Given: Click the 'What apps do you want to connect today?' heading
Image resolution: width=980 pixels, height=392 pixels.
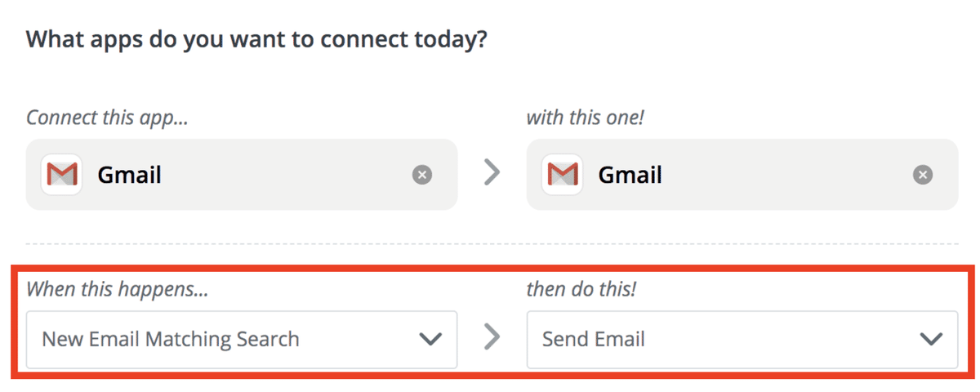Looking at the screenshot, I should tap(256, 38).
